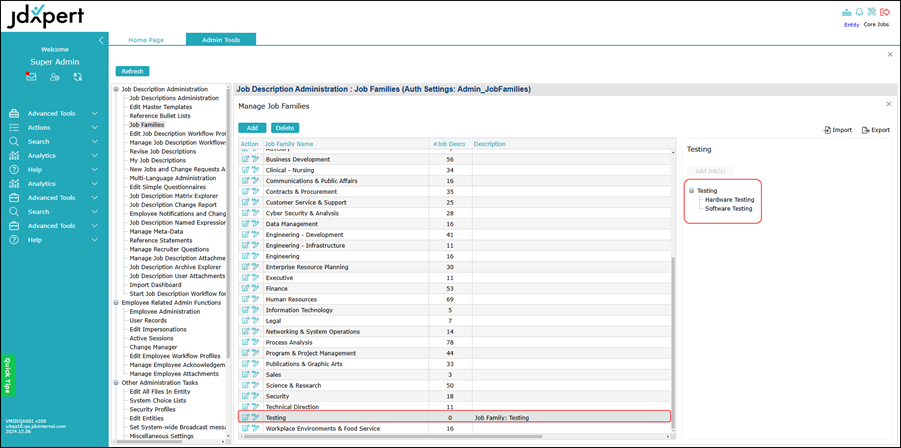901x448 pixels.
Task: Collapse the Testing tree node
Action: [690, 190]
